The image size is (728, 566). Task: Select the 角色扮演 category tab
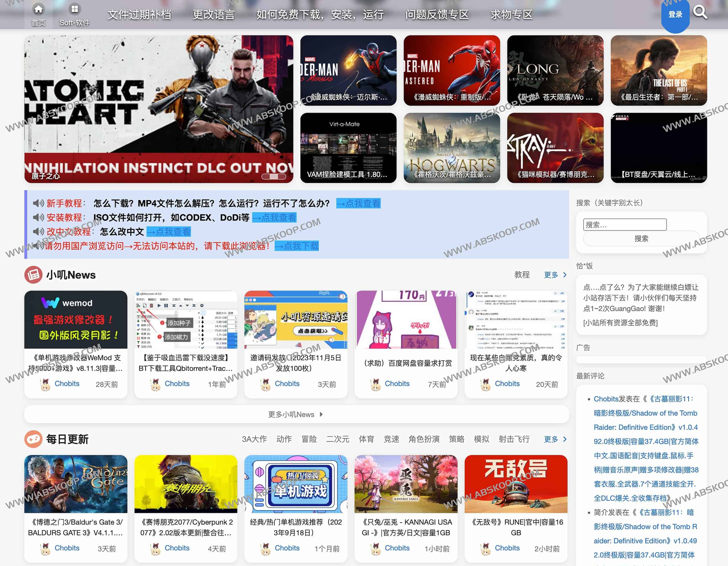424,439
